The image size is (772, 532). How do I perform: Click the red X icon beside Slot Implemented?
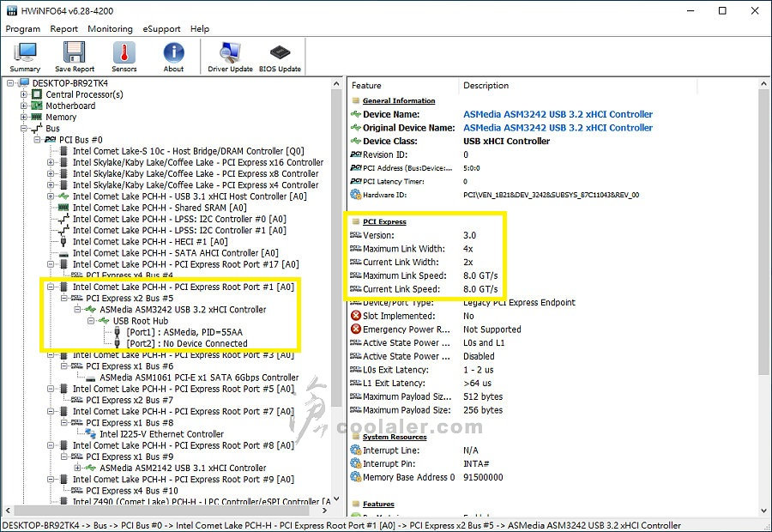coord(355,316)
